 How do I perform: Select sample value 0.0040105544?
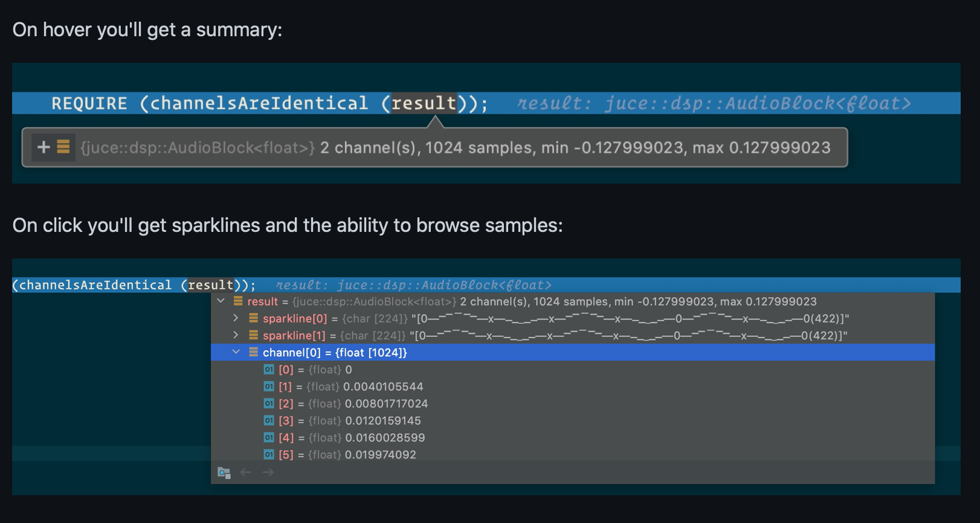[383, 387]
